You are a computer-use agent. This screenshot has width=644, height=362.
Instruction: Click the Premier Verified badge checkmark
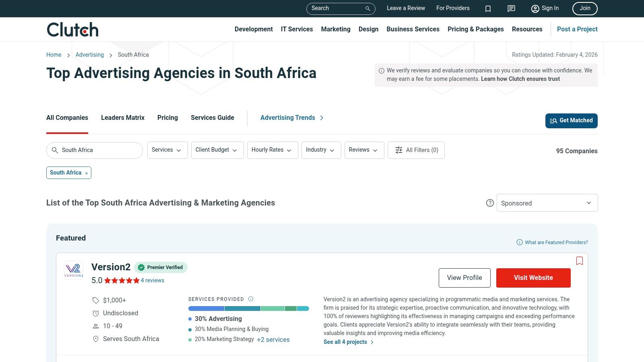tap(141, 267)
